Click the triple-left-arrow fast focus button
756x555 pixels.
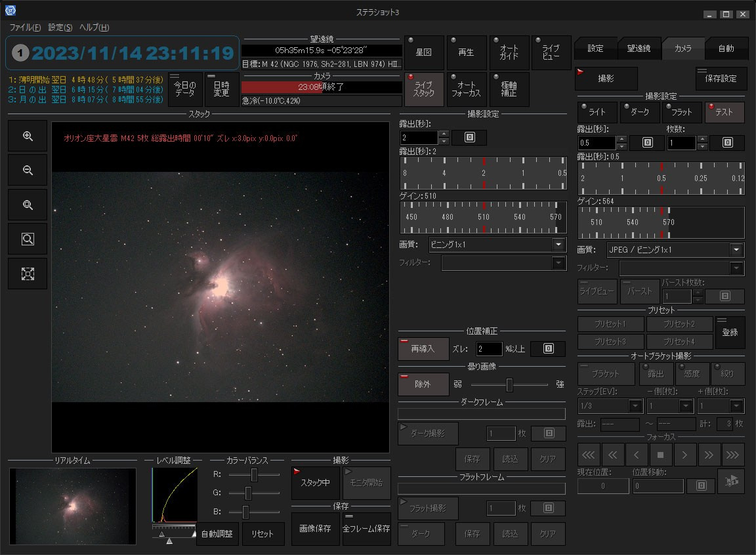[x=589, y=455]
